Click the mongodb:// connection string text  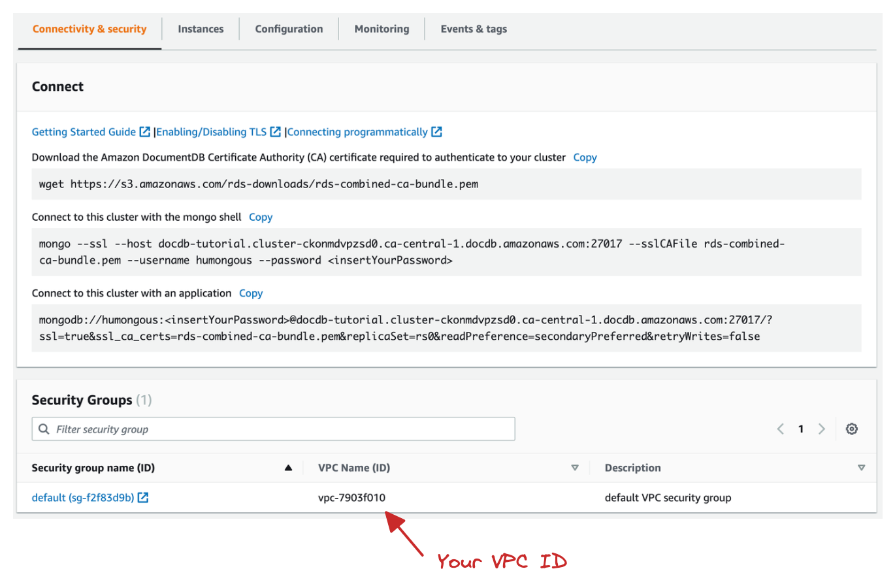click(x=406, y=328)
